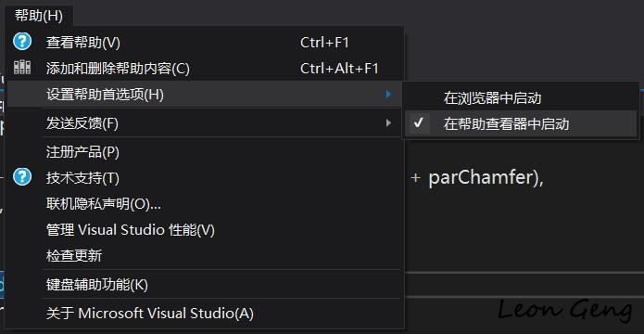Choose the 设置帮助首选项(H) menu entry
Viewport: 644px width, 334px height.
tap(204, 95)
